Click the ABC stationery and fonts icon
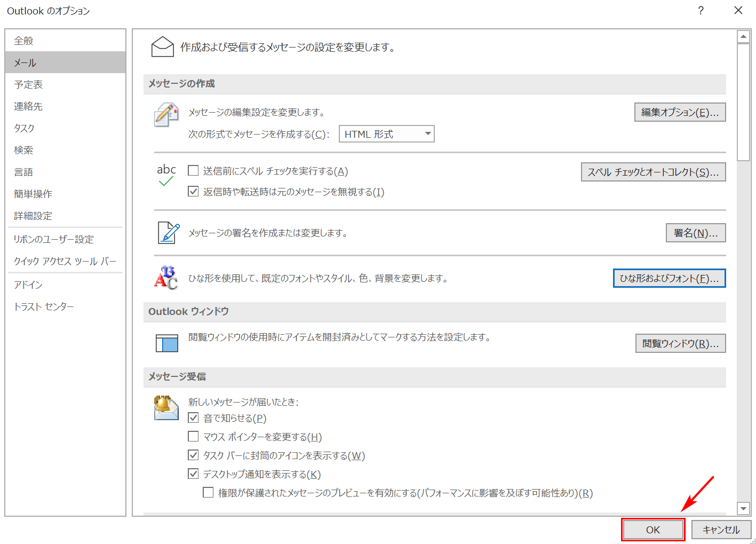 pos(166,278)
